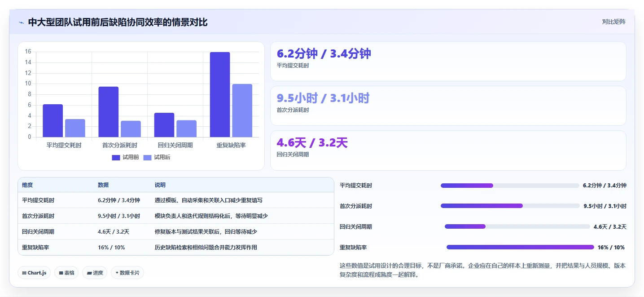Click the 回归关闭周期 progress bar
644x297 pixels.
pos(517,226)
